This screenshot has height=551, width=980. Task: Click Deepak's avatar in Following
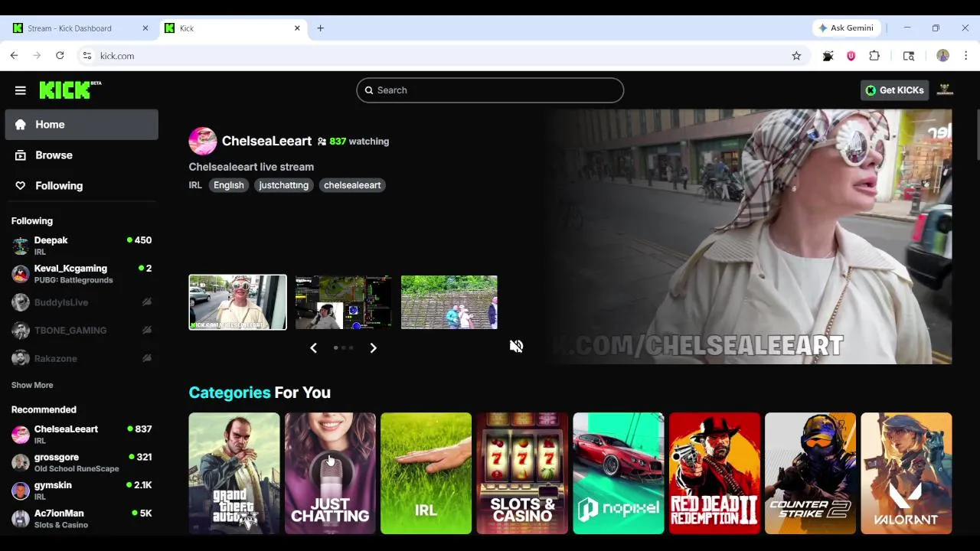pos(21,246)
